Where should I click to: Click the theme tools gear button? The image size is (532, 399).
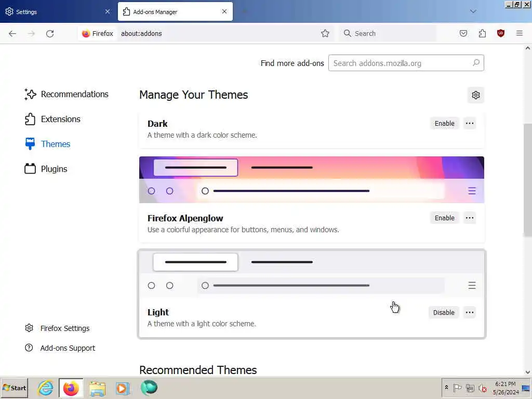(476, 95)
